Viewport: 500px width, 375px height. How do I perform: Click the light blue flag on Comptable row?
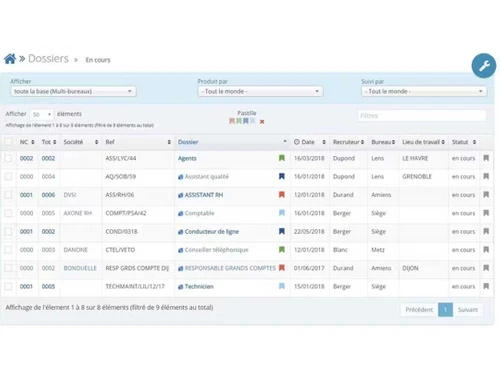point(282,213)
